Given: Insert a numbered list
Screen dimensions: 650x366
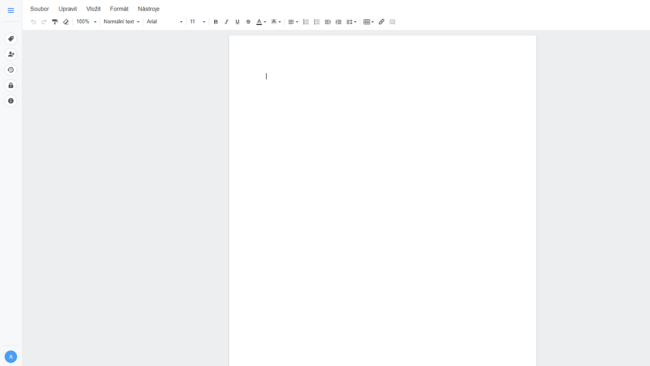Looking at the screenshot, I should tap(306, 22).
